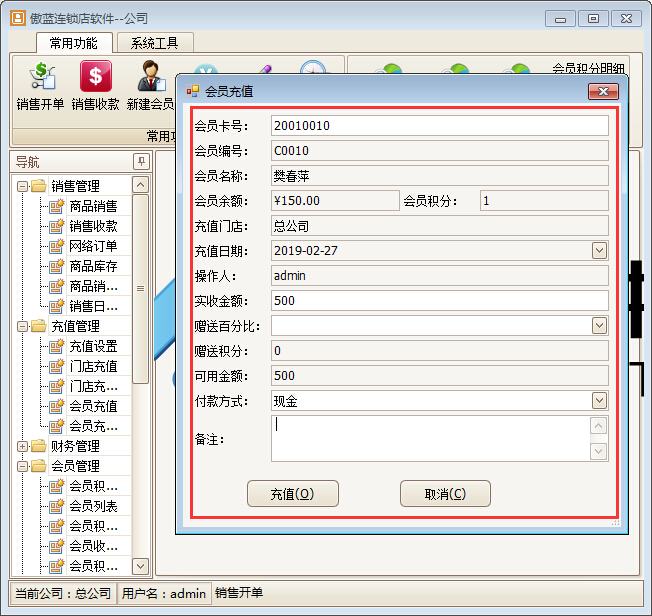This screenshot has height=616, width=652.
Task: Select 会员列表 tree item
Action: pyautogui.click(x=93, y=506)
